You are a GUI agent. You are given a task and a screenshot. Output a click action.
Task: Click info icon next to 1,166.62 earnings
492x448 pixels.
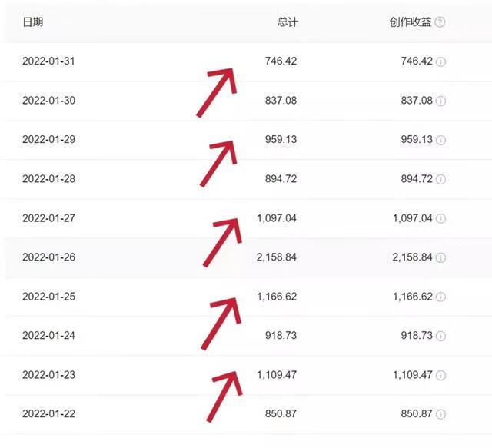pos(440,297)
